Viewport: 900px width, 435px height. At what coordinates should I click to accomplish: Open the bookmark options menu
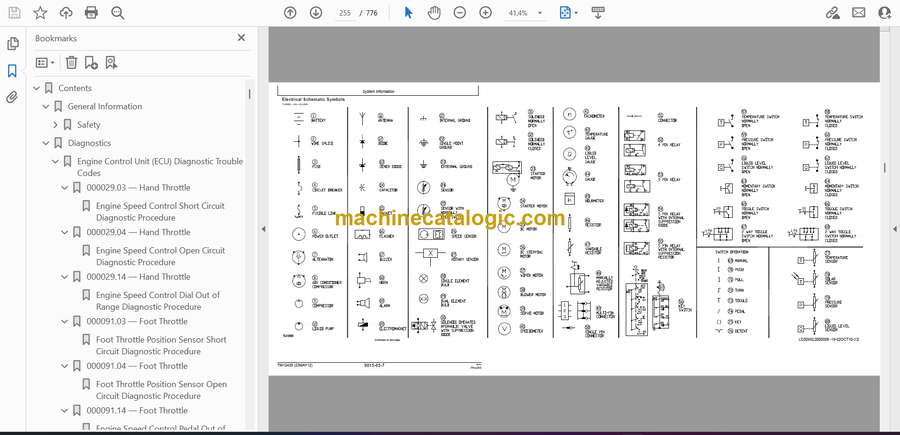click(x=44, y=63)
